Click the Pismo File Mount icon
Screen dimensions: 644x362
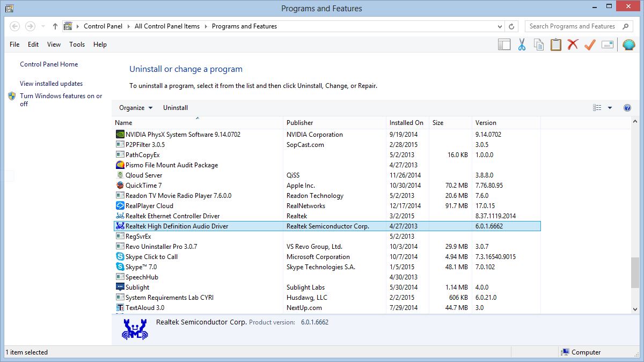tap(120, 165)
